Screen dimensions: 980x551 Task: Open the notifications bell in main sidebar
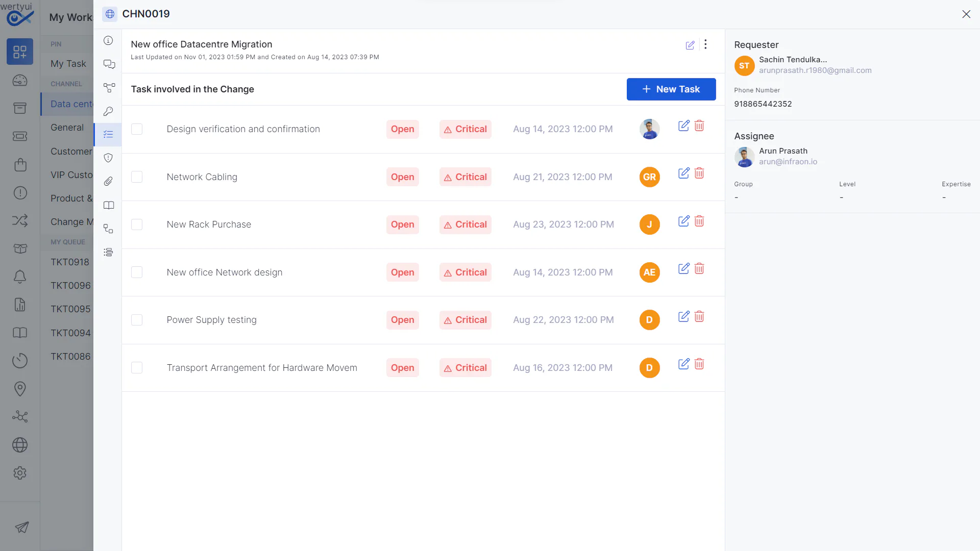[x=20, y=277]
